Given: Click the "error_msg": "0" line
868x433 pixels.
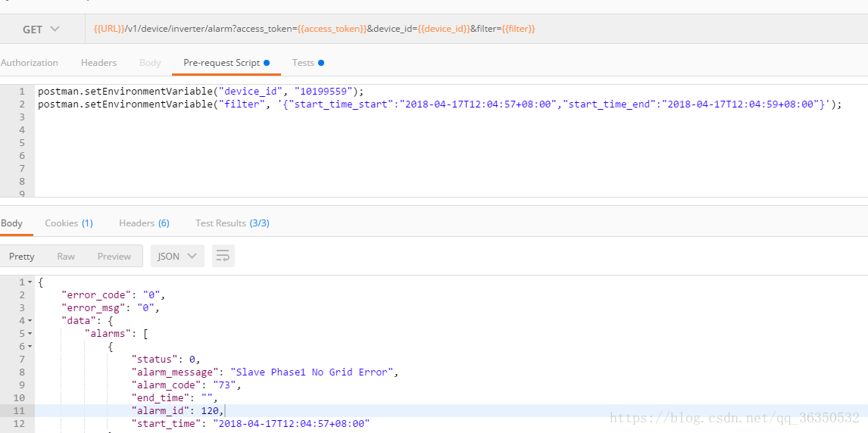Looking at the screenshot, I should 111,308.
